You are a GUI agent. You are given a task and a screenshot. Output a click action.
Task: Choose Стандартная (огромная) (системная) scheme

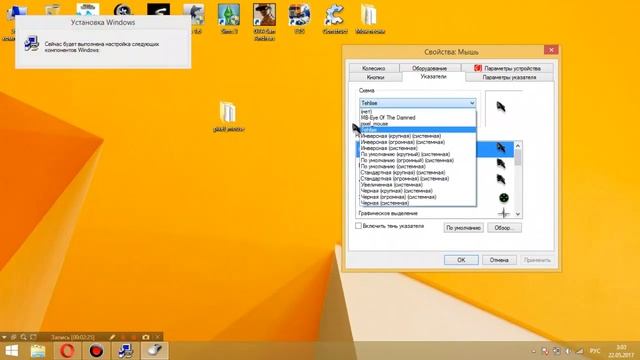tap(418, 178)
